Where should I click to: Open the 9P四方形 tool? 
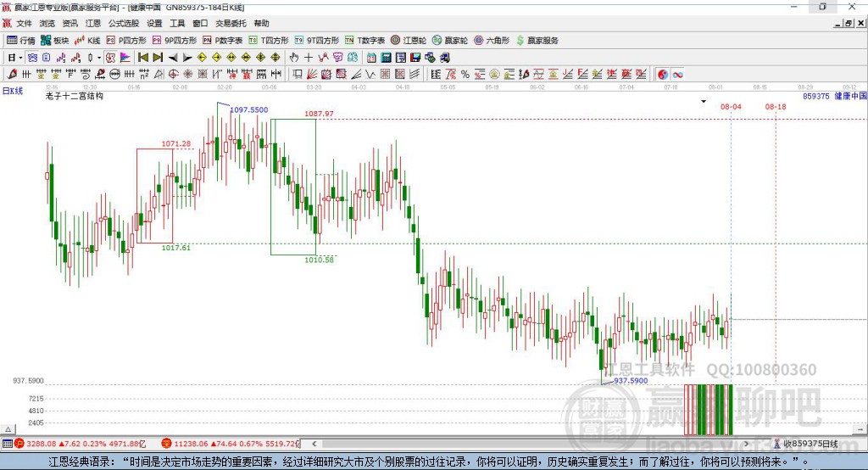[175, 41]
